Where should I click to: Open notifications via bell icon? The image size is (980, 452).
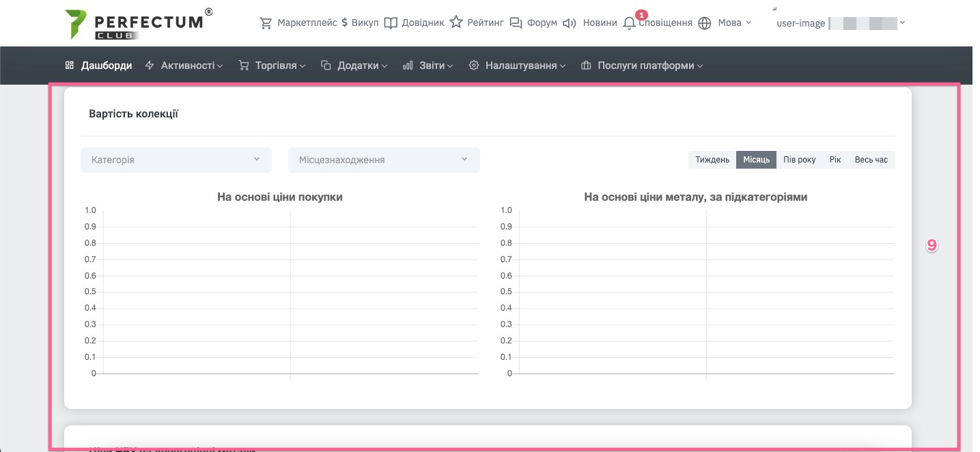pyautogui.click(x=629, y=23)
